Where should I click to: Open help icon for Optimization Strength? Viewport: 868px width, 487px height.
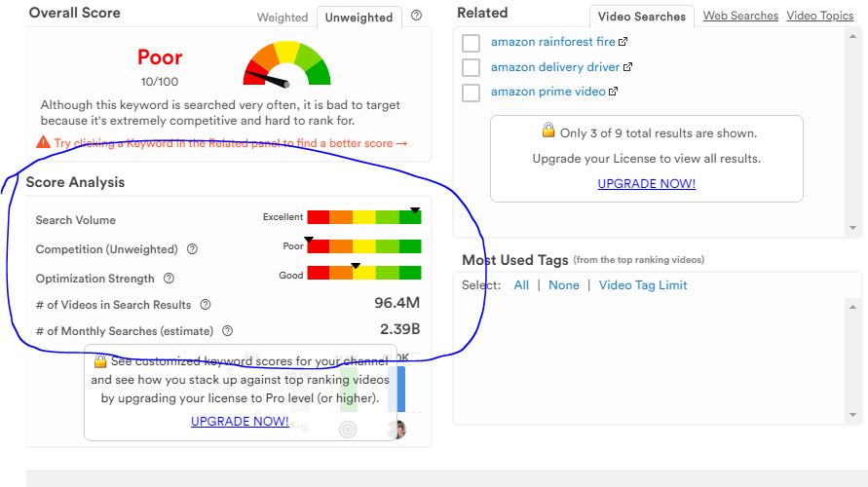click(x=169, y=279)
